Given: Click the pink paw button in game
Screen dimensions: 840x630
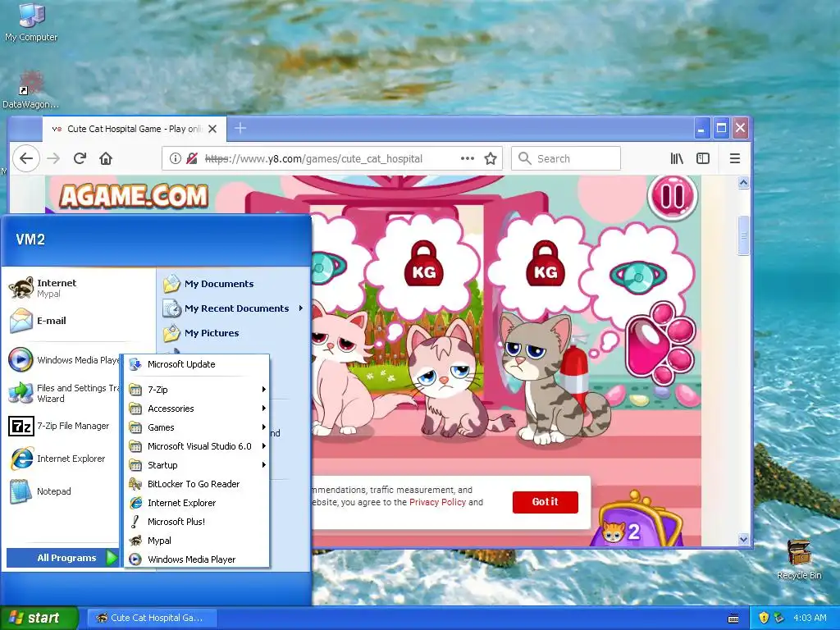Looking at the screenshot, I should (x=660, y=343).
